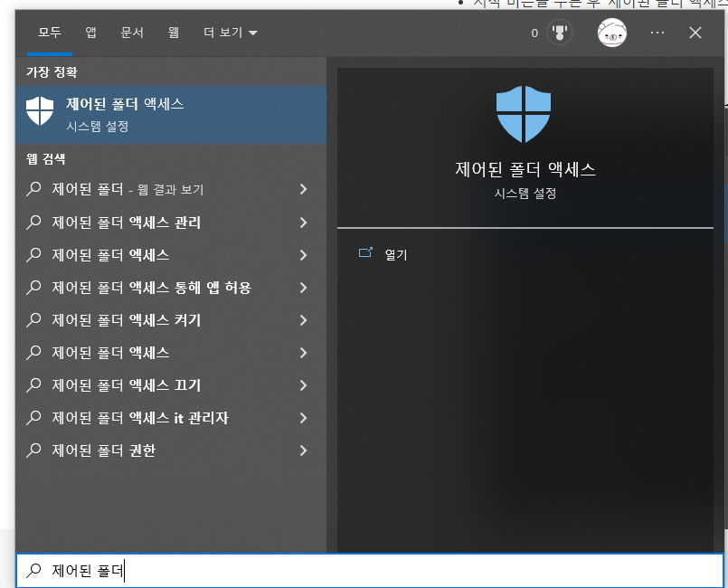Click search icon beside 액세스 끄기 suggestion
The width and height of the screenshot is (728, 588).
[33, 384]
